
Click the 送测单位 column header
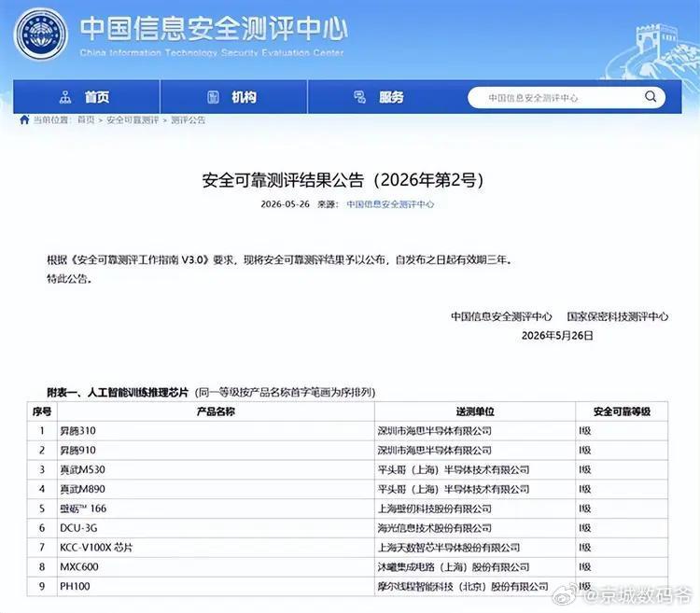[475, 411]
